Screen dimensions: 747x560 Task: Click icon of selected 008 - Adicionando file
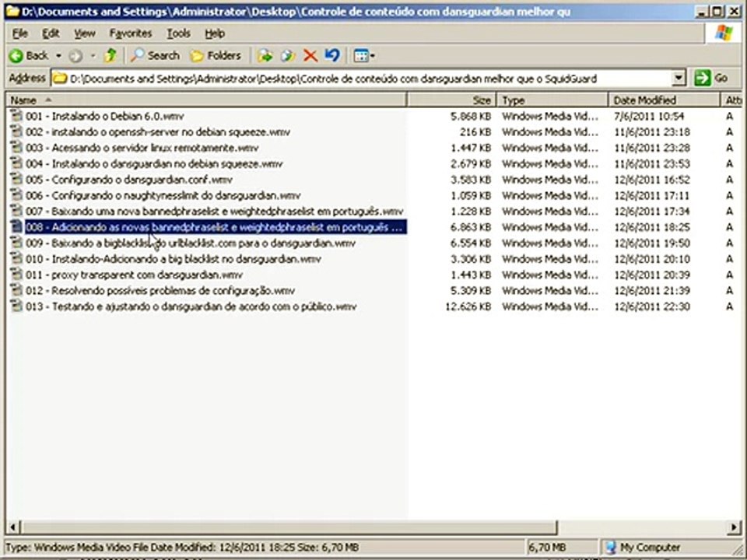click(x=16, y=226)
